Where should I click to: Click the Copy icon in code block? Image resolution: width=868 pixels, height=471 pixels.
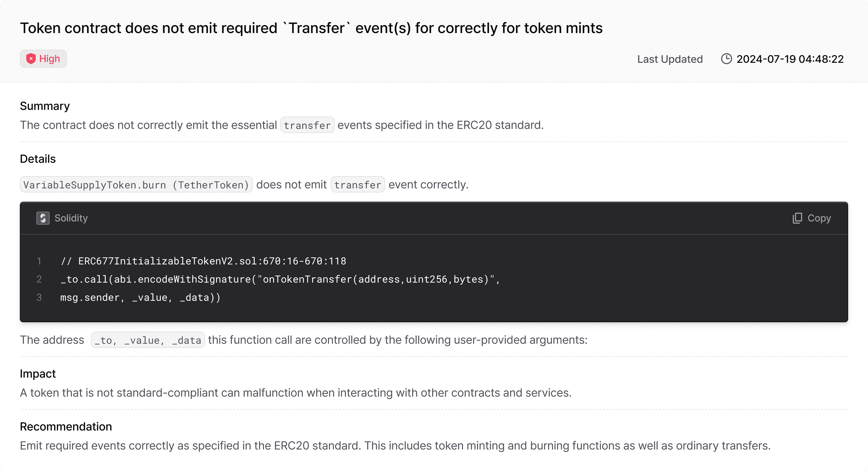(797, 218)
